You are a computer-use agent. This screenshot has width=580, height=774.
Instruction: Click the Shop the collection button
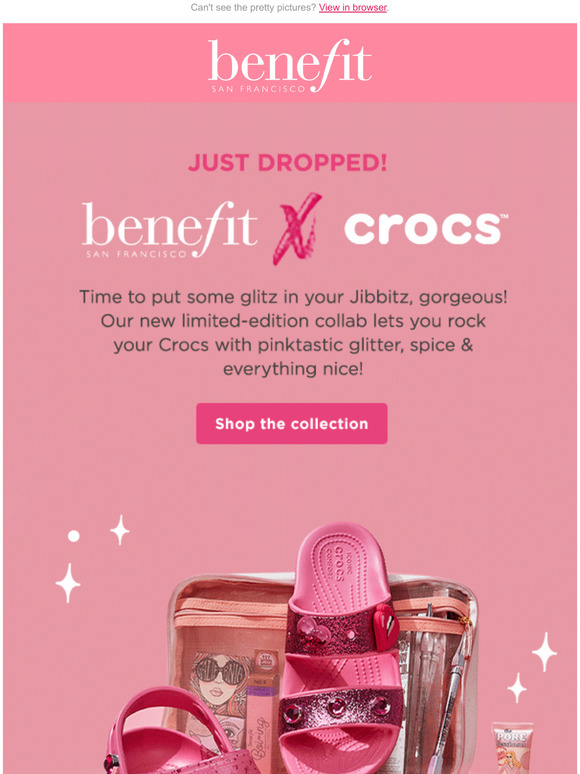point(291,424)
